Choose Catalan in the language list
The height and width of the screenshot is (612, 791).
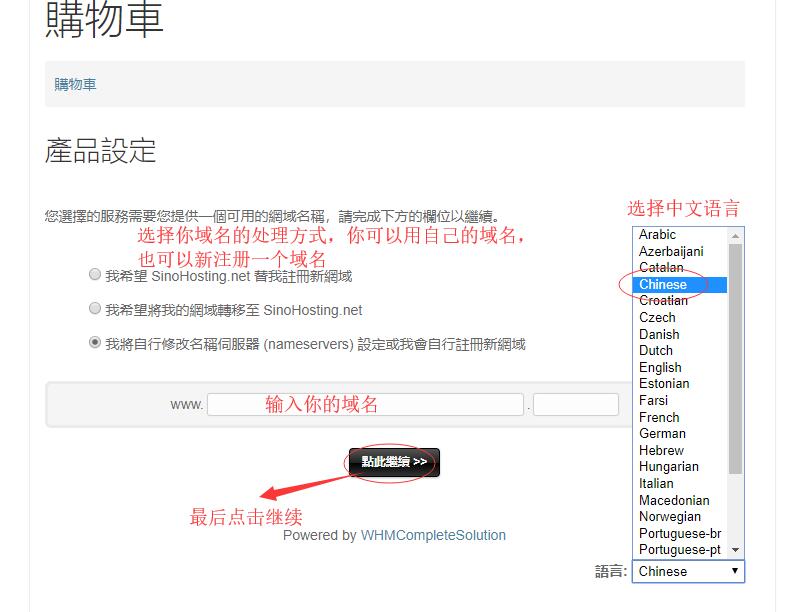tap(680, 267)
